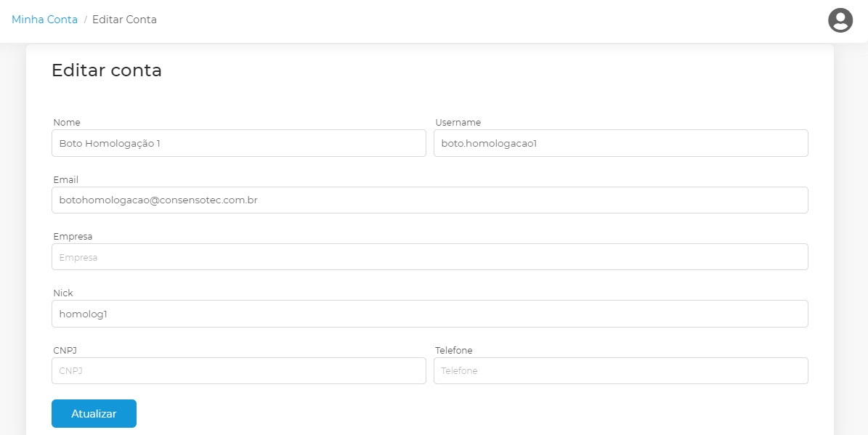Image resolution: width=868 pixels, height=435 pixels.
Task: Select the empty Empresa input field
Action: point(429,257)
